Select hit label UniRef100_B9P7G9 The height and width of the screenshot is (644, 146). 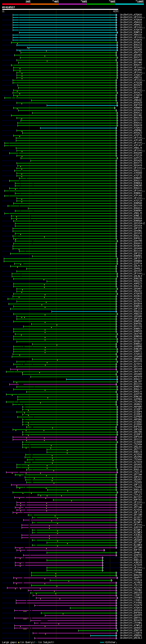click(131, 105)
